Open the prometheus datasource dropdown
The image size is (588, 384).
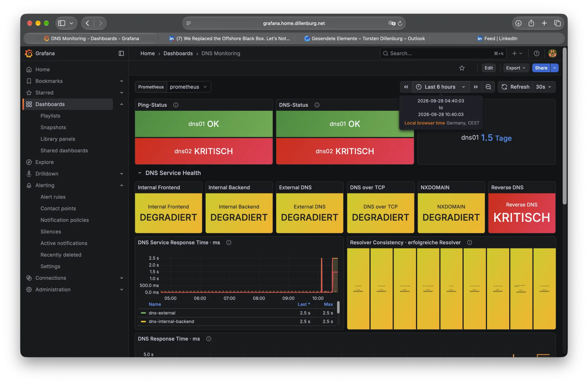click(189, 87)
